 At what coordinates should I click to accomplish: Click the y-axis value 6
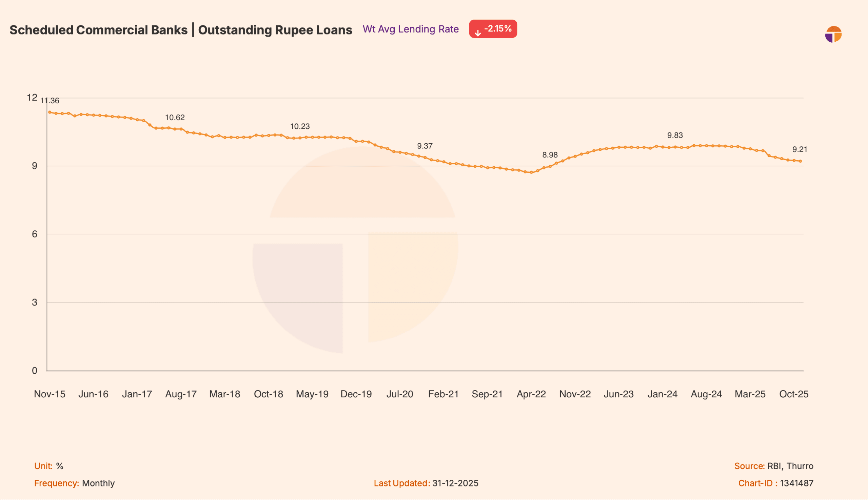click(34, 234)
